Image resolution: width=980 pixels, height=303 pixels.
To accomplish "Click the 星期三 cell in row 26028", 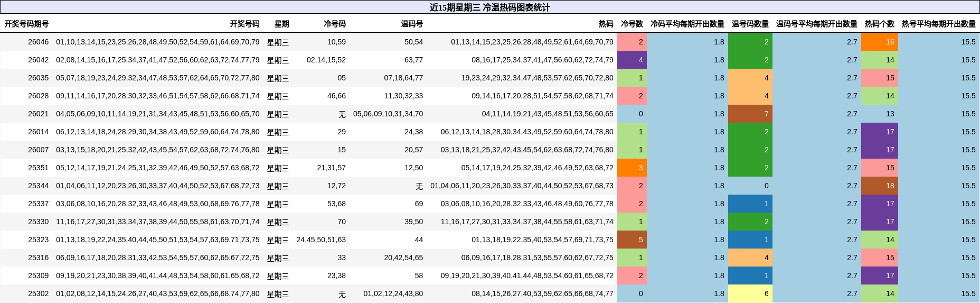I will tap(278, 96).
